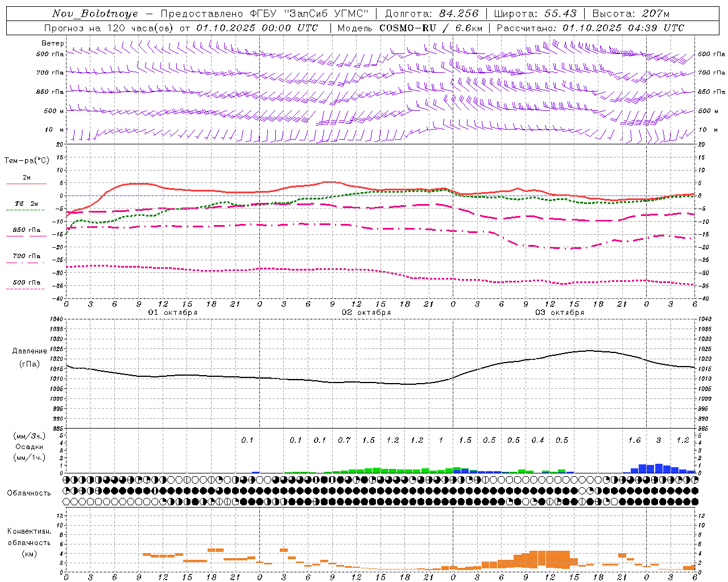Click '-40' on the left temperature axis
Image resolution: width=728 pixels, height=582 pixels.
tap(57, 298)
